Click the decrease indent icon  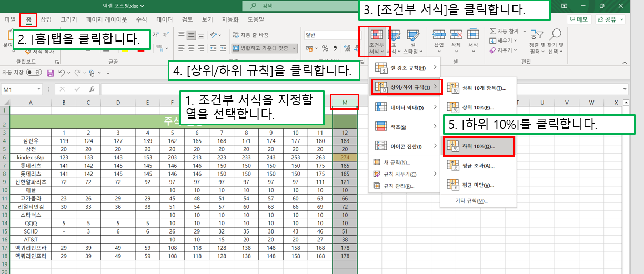[214, 48]
